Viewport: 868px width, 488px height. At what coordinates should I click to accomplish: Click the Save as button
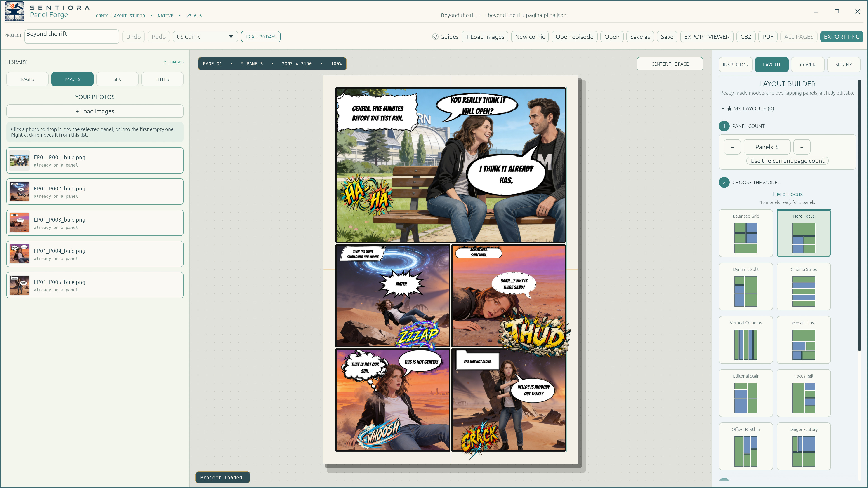click(x=640, y=37)
